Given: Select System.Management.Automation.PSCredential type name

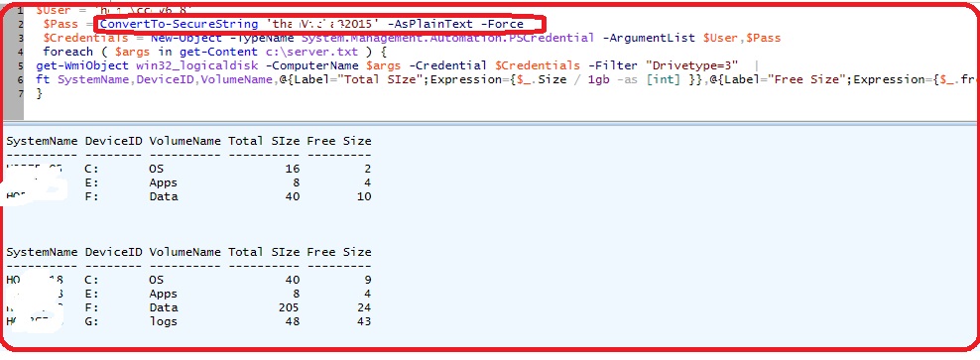Looking at the screenshot, I should 447,38.
